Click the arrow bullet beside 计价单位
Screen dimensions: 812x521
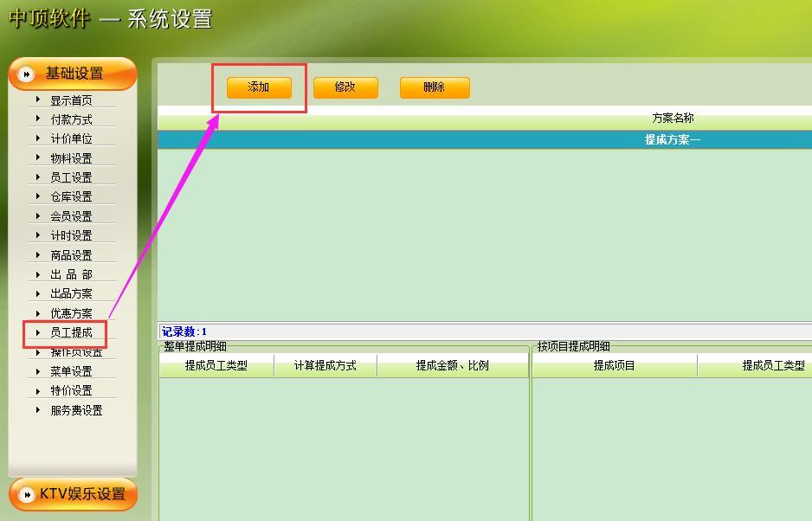click(38, 138)
